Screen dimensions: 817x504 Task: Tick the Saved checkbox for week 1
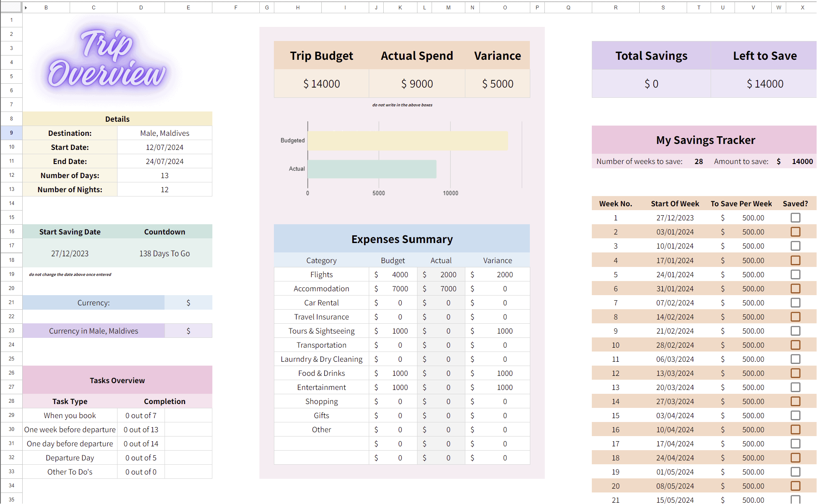(795, 218)
